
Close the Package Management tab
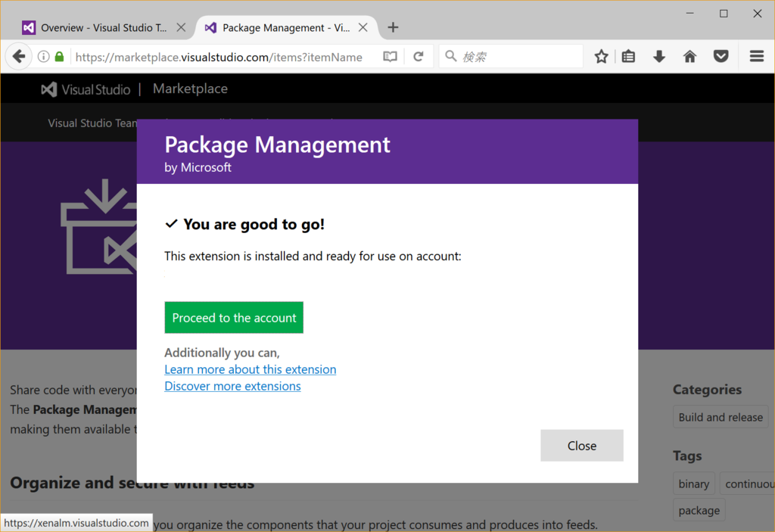pyautogui.click(x=363, y=28)
